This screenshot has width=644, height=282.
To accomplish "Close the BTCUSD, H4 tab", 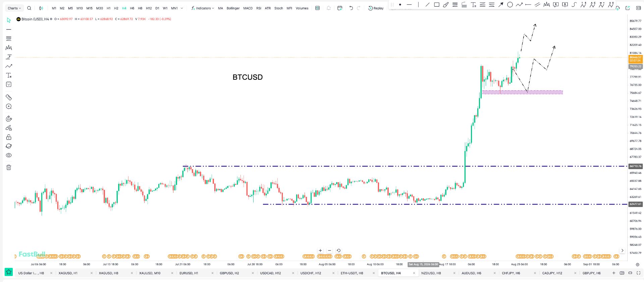I will [x=414, y=273].
